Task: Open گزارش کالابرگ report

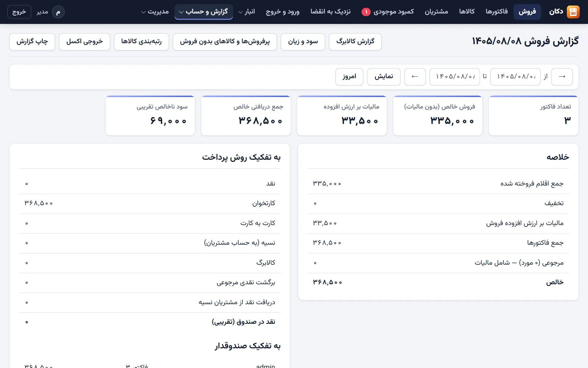Action: tap(355, 42)
